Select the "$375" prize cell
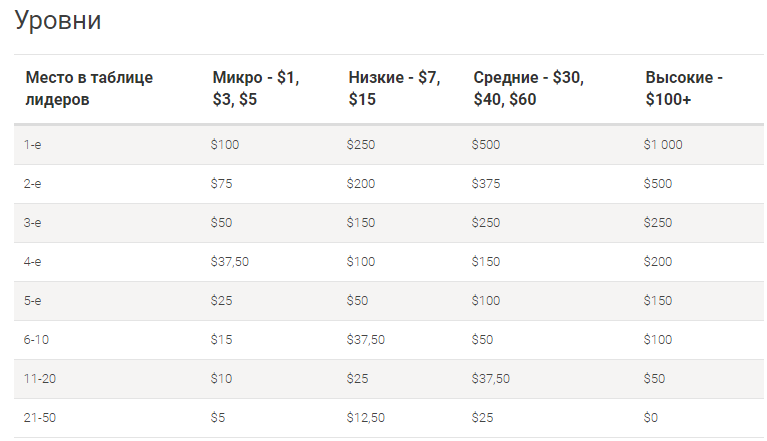 coord(486,184)
